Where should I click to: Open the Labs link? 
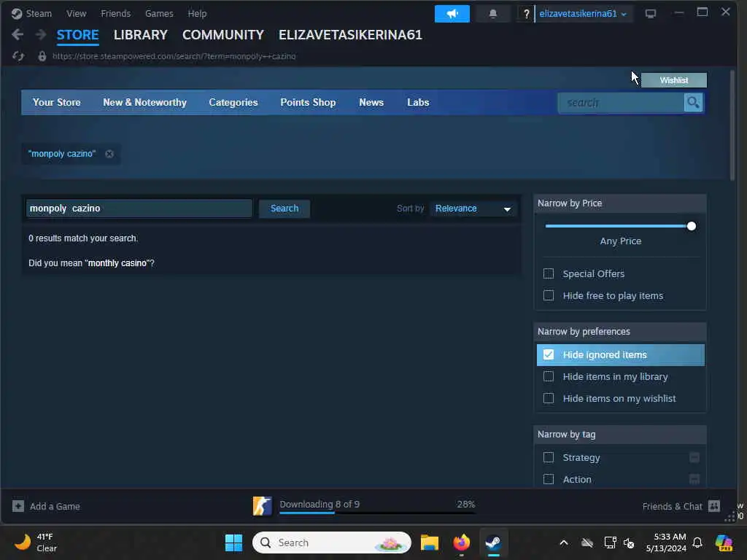(x=418, y=102)
